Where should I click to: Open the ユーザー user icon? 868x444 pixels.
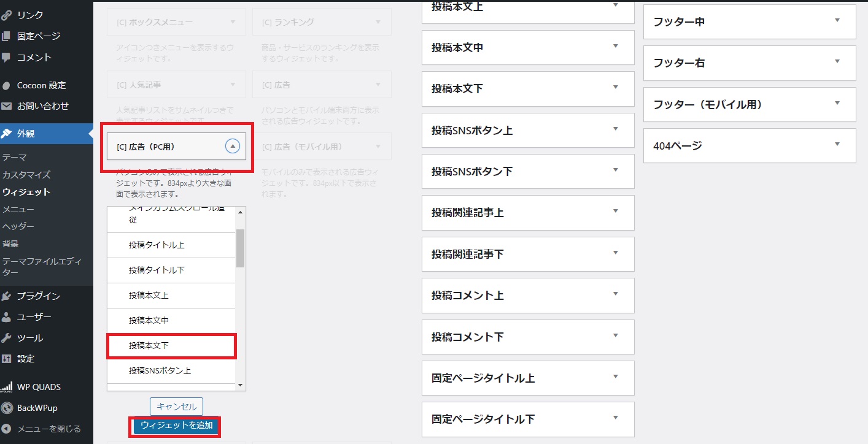click(x=7, y=317)
